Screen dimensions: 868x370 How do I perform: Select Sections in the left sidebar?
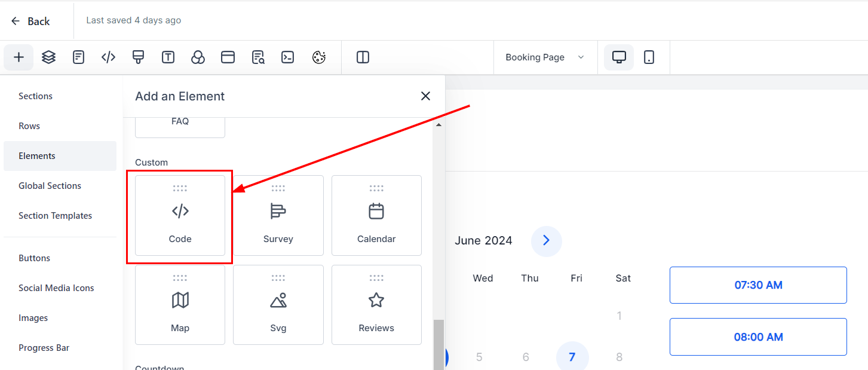[35, 96]
